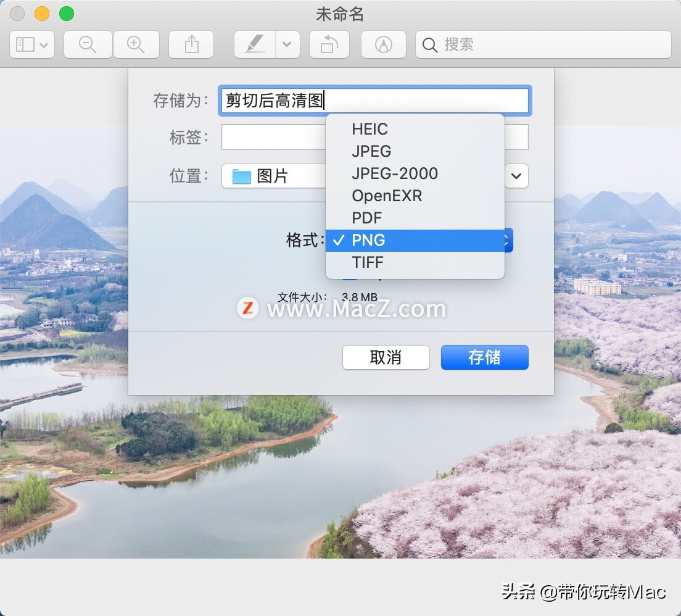The width and height of the screenshot is (681, 616).
Task: Select TIFF from the format list
Action: point(368,262)
